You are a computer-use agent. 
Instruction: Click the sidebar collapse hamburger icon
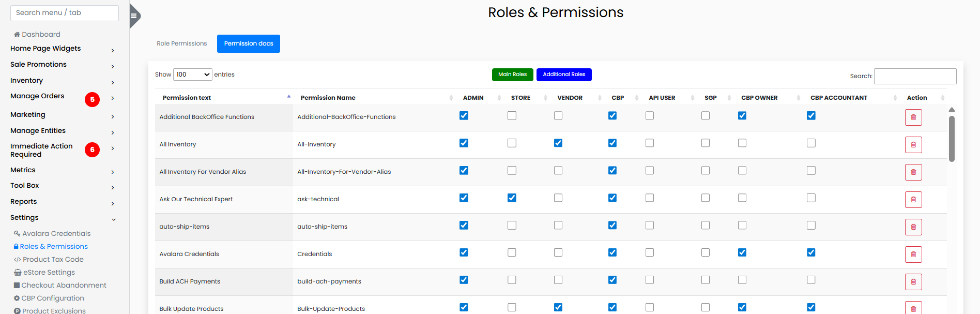click(133, 16)
